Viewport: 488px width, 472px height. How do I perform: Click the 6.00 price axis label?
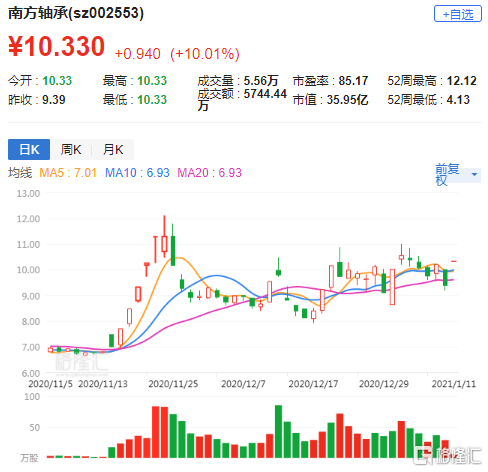(31, 373)
